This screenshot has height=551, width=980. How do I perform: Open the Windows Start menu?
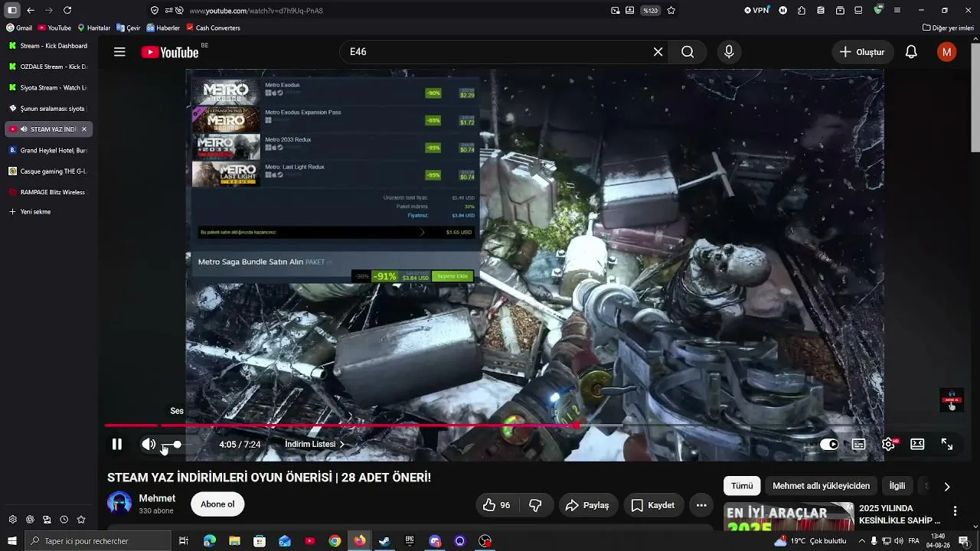pos(11,541)
